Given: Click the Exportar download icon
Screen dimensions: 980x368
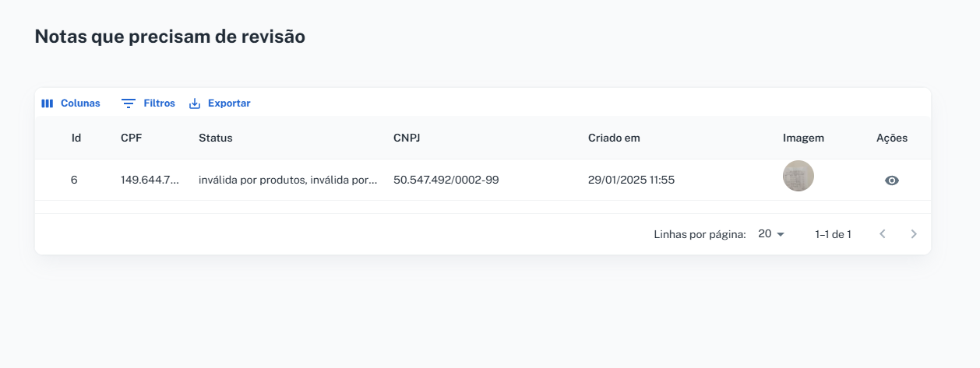Looking at the screenshot, I should 195,103.
